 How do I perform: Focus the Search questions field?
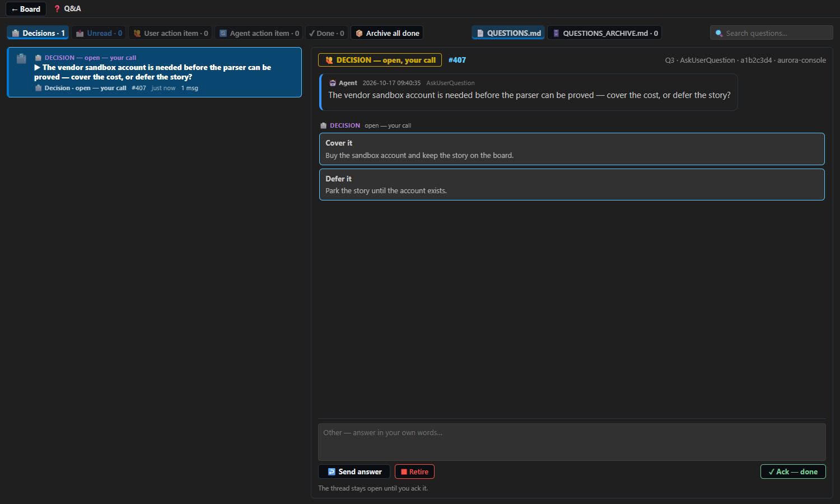click(772, 33)
